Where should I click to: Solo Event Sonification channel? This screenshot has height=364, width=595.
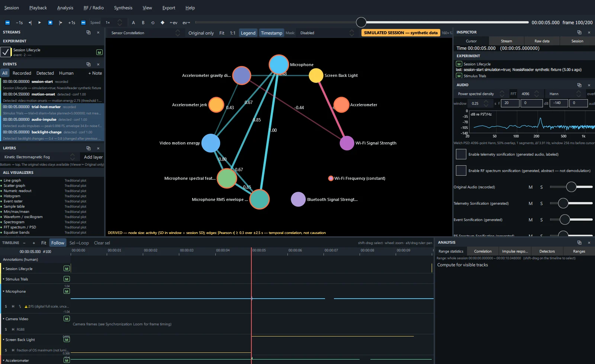coord(541,220)
